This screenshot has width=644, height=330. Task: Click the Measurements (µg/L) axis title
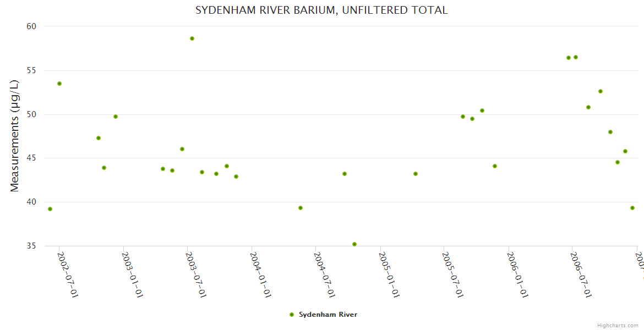pyautogui.click(x=15, y=135)
